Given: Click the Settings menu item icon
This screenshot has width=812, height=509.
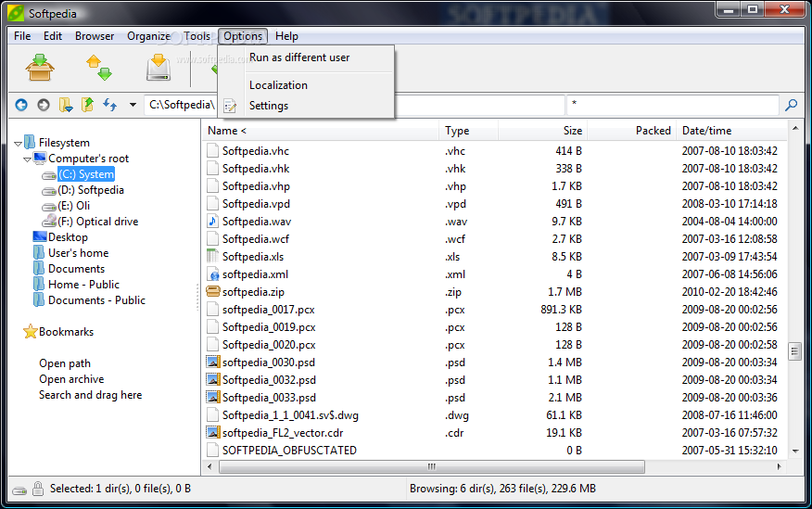Looking at the screenshot, I should point(229,106).
